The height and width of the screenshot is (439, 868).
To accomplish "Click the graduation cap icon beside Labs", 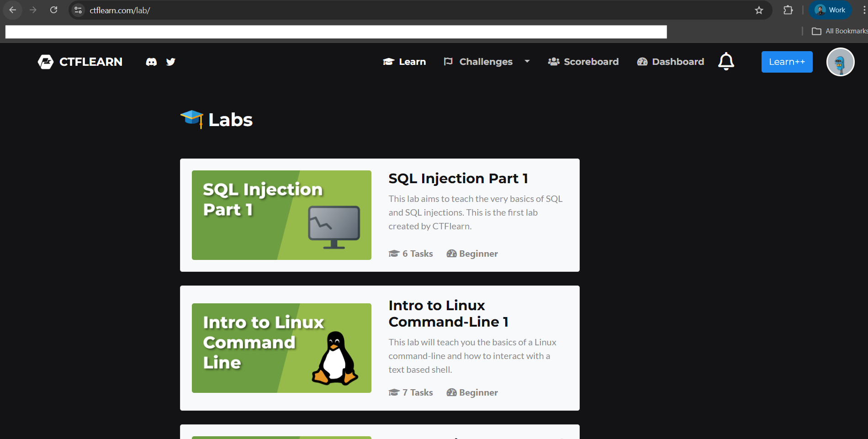I will click(x=192, y=119).
